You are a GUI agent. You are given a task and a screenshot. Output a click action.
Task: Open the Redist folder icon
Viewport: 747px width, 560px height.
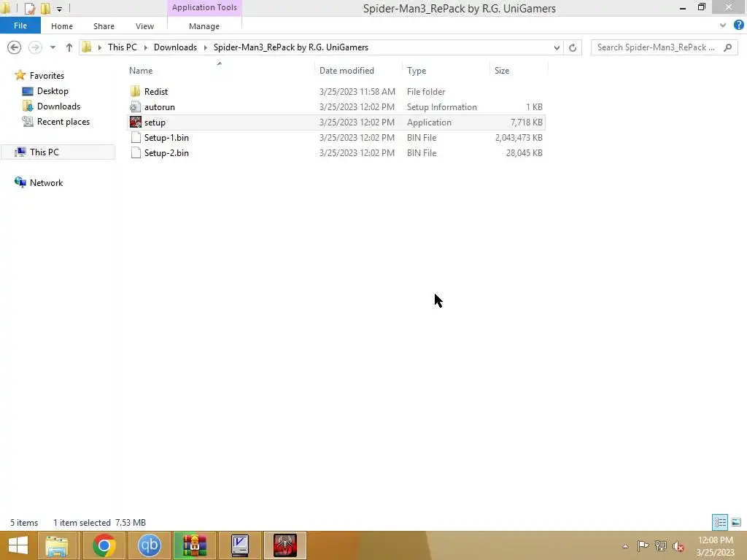point(135,91)
